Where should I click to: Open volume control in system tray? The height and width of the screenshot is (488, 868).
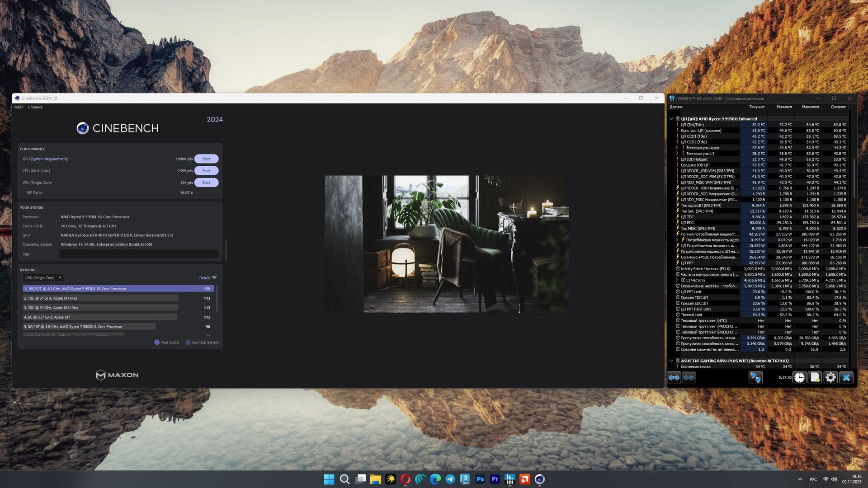point(834,479)
